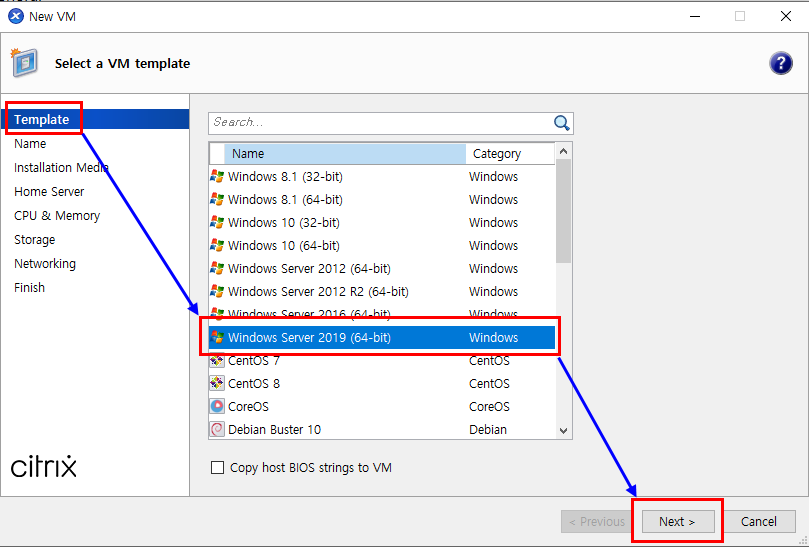809x547 pixels.
Task: Click the Cancel button
Action: point(758,522)
